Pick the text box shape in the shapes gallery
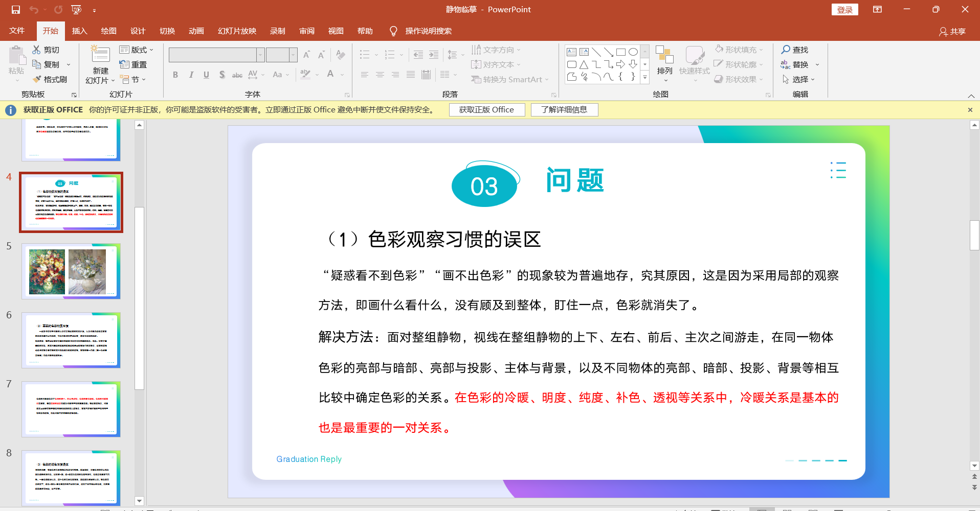 click(572, 52)
